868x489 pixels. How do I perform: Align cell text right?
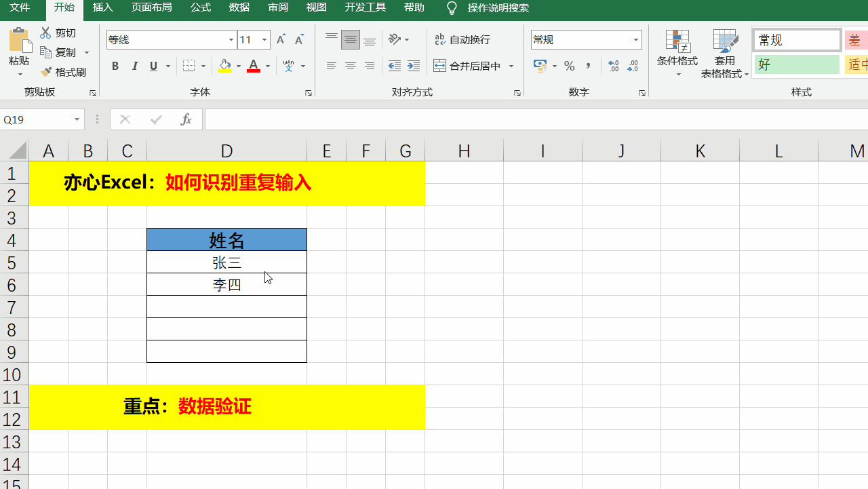(x=370, y=66)
